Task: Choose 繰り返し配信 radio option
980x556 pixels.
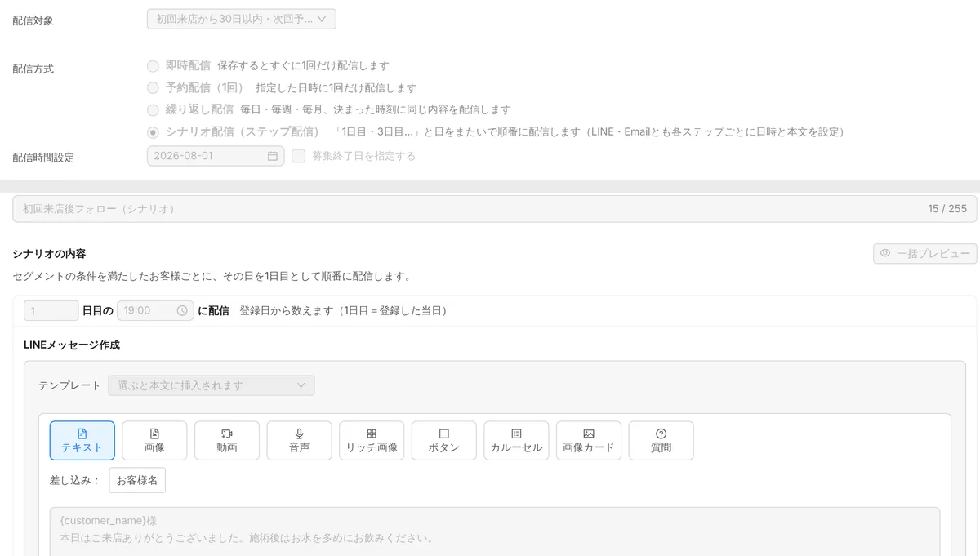Action: [153, 109]
